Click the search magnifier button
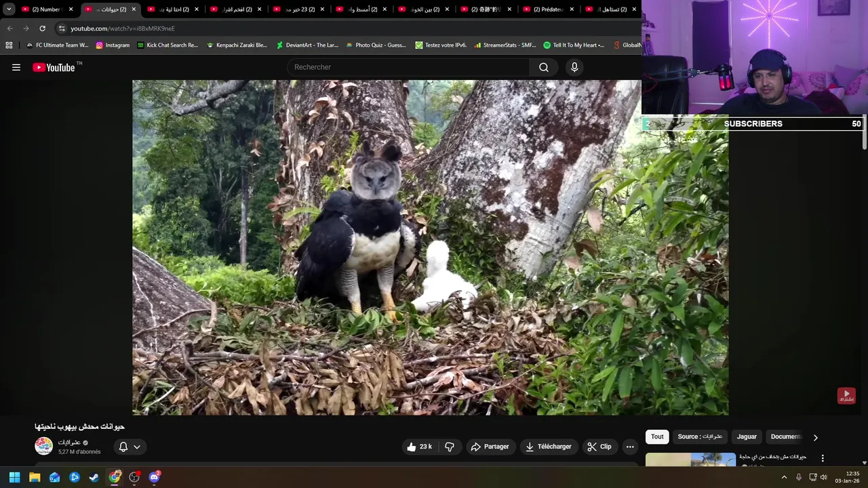The image size is (868, 488). pyautogui.click(x=544, y=67)
